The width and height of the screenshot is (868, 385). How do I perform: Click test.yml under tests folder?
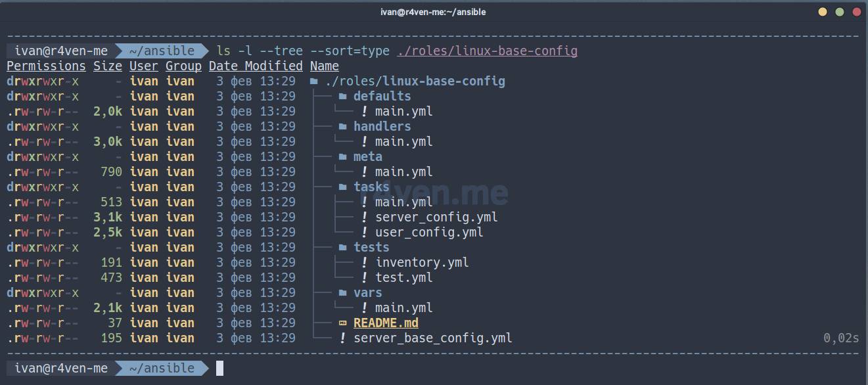pyautogui.click(x=403, y=278)
